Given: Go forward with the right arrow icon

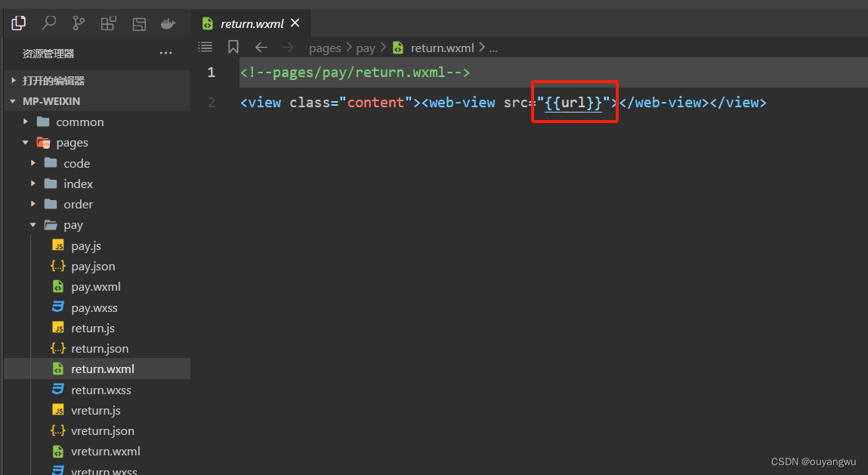Looking at the screenshot, I should 287,48.
